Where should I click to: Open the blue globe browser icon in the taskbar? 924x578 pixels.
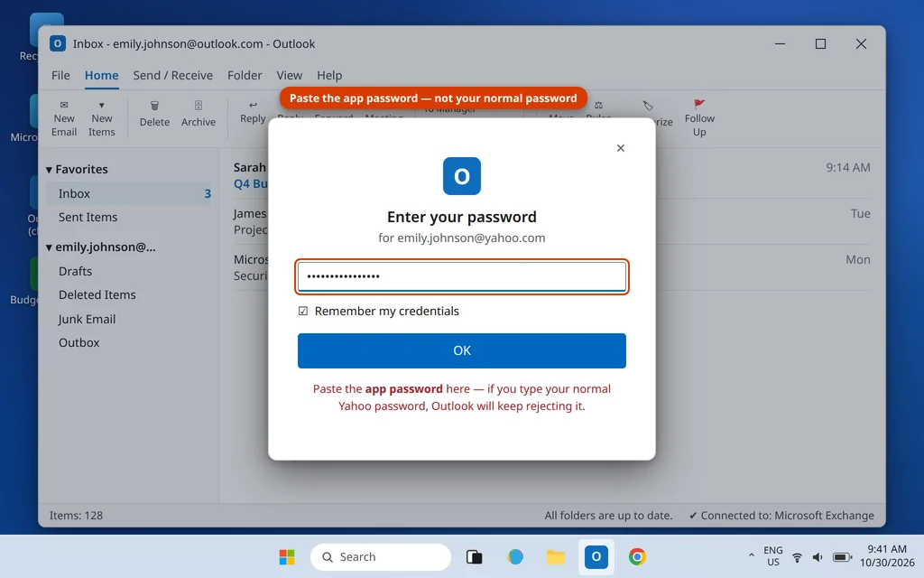pyautogui.click(x=515, y=556)
